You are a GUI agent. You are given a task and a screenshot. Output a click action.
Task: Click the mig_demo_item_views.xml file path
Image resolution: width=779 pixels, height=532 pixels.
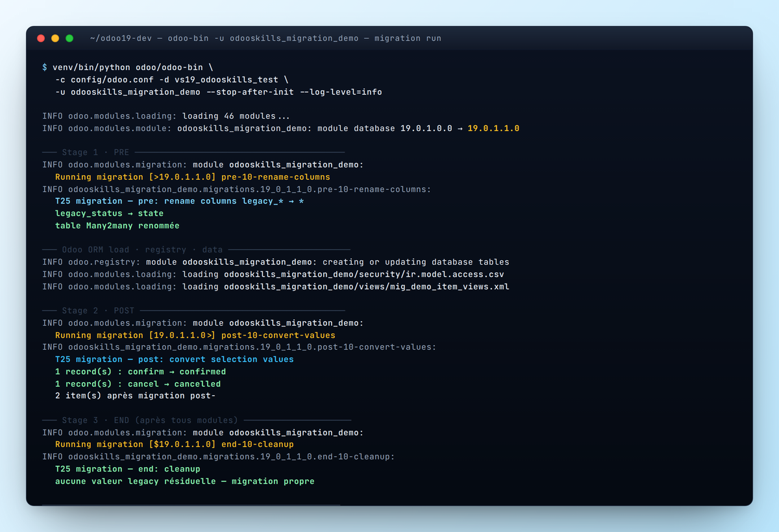tap(366, 287)
